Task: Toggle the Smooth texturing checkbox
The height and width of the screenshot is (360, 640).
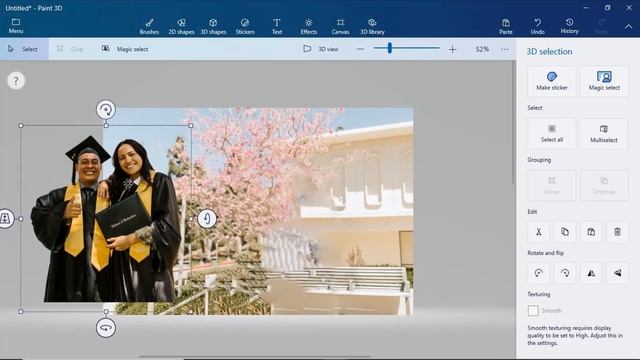Action: [533, 311]
